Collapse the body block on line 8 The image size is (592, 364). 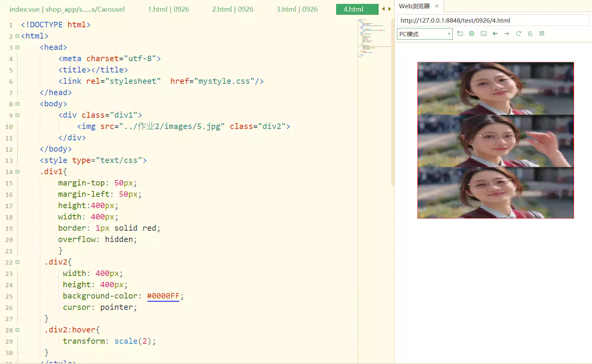(17, 104)
